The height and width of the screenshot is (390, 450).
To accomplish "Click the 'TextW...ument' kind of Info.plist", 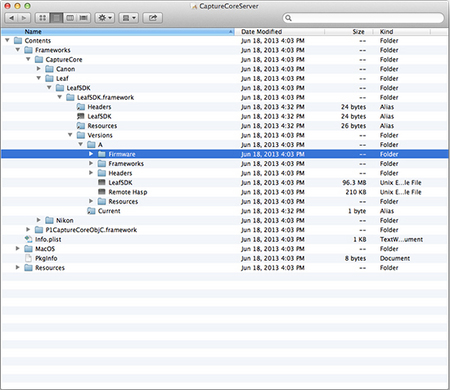I will [401, 239].
